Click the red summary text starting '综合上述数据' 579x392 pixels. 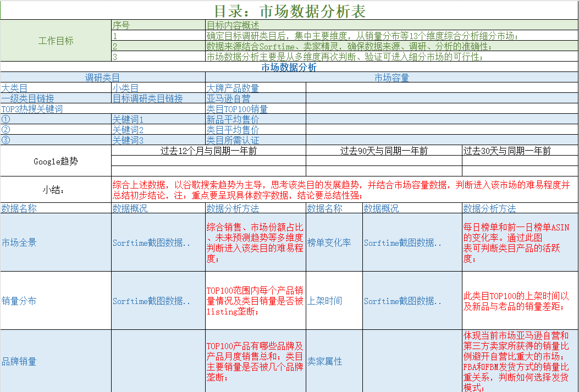345,189
